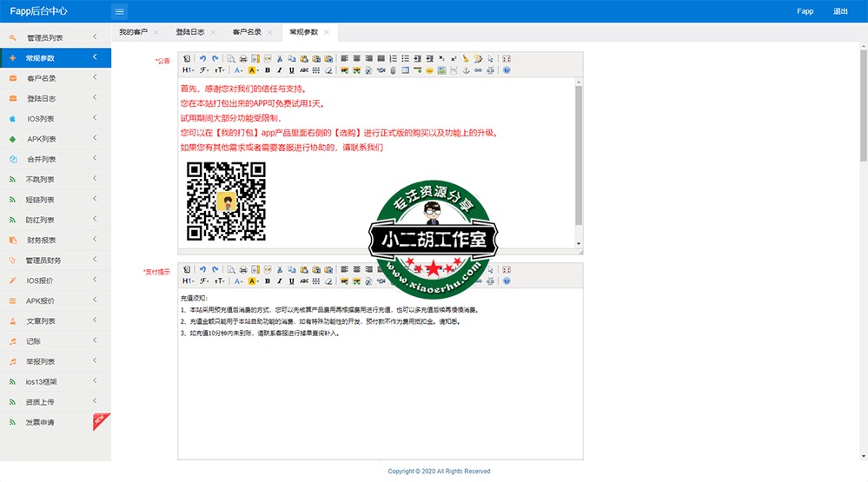Screen dimensions: 868x482
Task: Pick text color in 公告 editor
Action: pos(239,70)
